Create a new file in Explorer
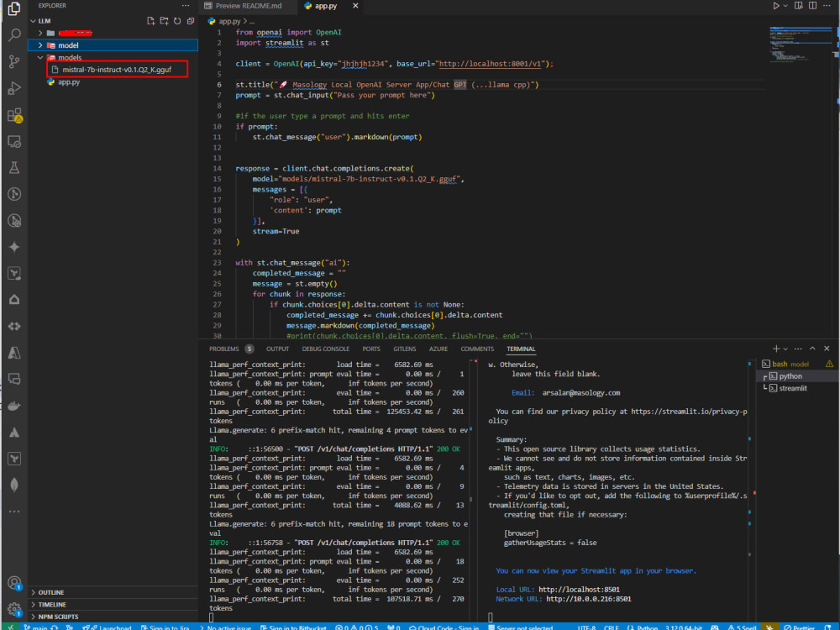The height and width of the screenshot is (630, 840). 151,21
